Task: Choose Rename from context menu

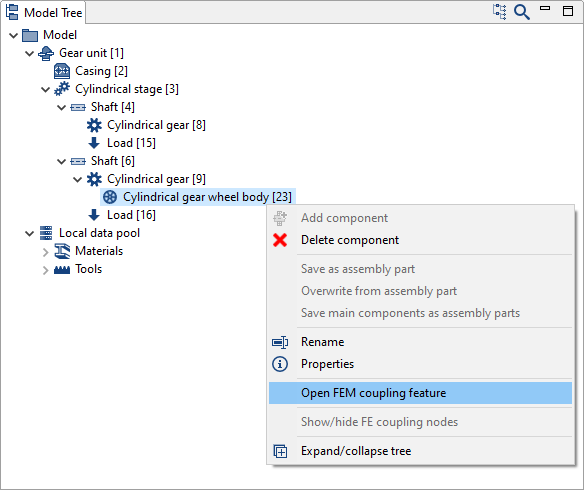Action: coord(420,342)
